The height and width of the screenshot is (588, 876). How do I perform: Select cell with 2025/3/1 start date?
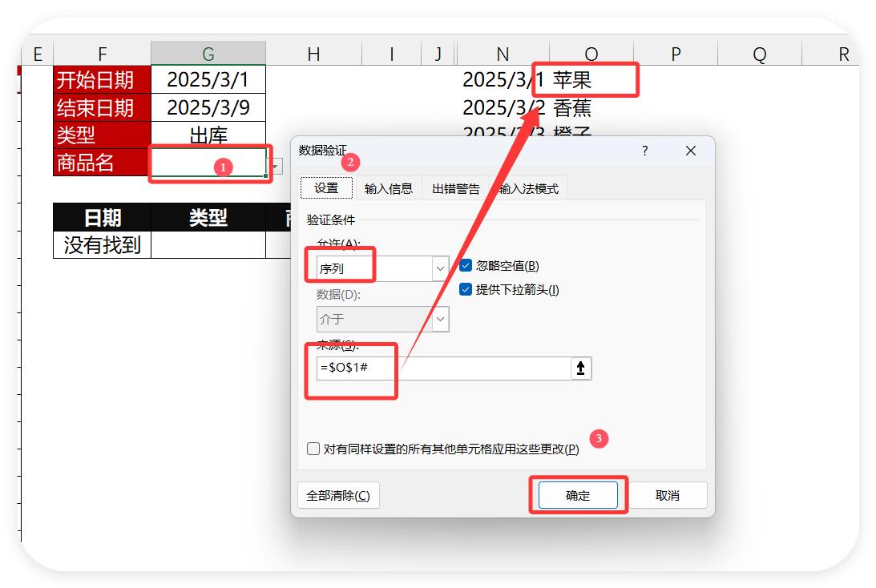click(x=208, y=79)
